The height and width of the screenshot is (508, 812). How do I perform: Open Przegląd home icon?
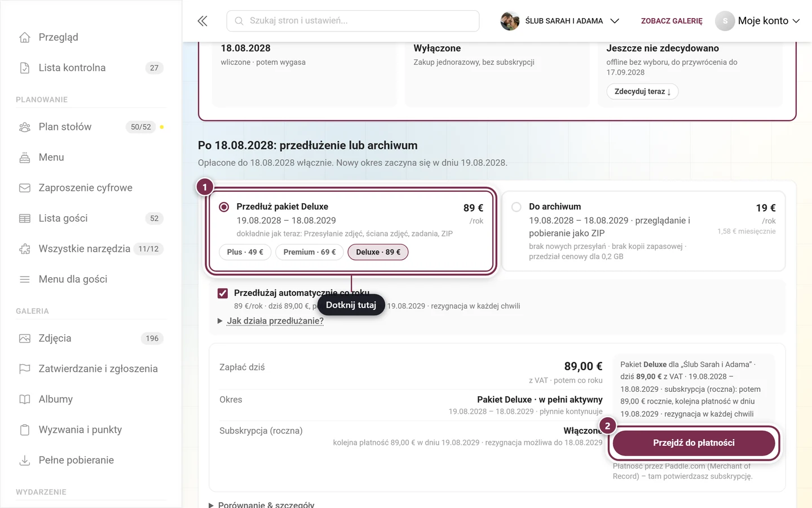[25, 37]
